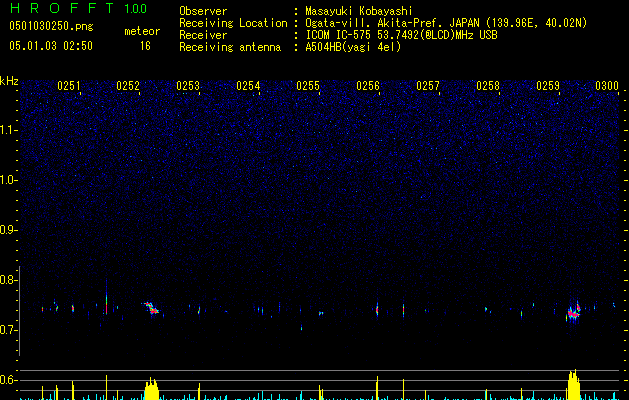
Task: Click the tall yellow power bar after 0259
Action: tap(574, 385)
